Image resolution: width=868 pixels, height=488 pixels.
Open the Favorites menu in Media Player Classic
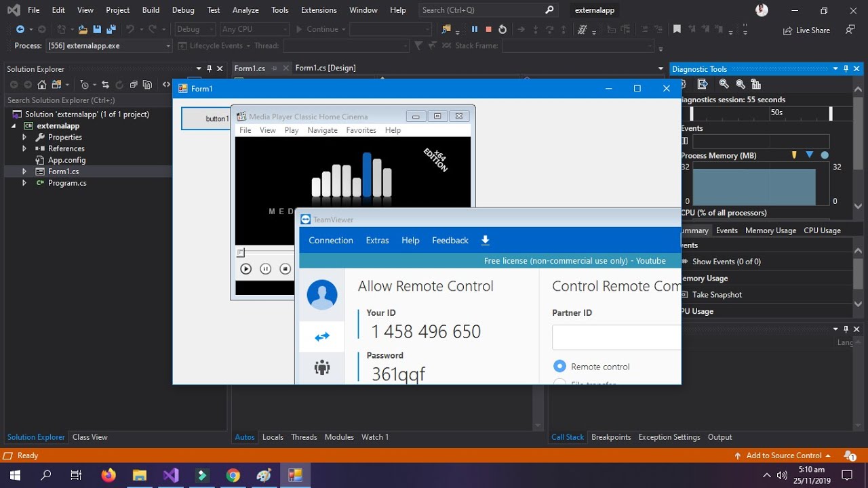361,130
